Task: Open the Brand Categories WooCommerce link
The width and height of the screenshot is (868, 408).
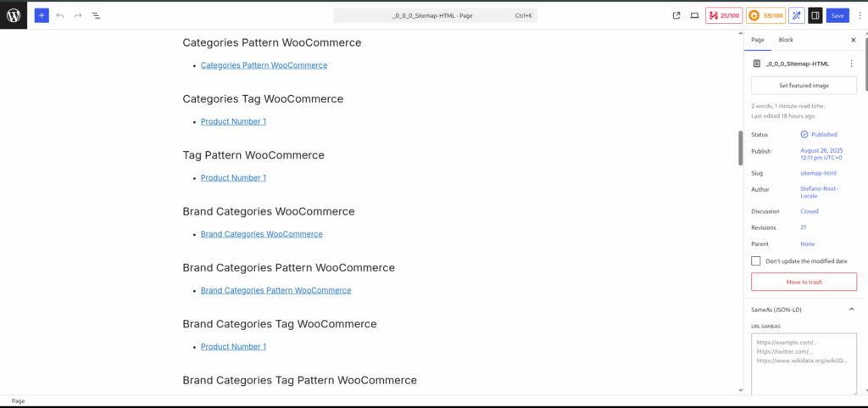Action: click(261, 233)
